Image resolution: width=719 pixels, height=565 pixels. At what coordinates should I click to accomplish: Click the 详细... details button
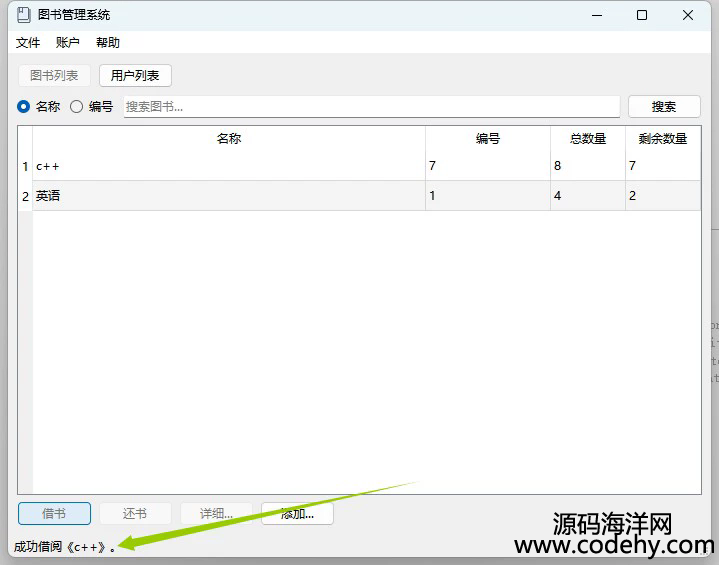pyautogui.click(x=216, y=514)
